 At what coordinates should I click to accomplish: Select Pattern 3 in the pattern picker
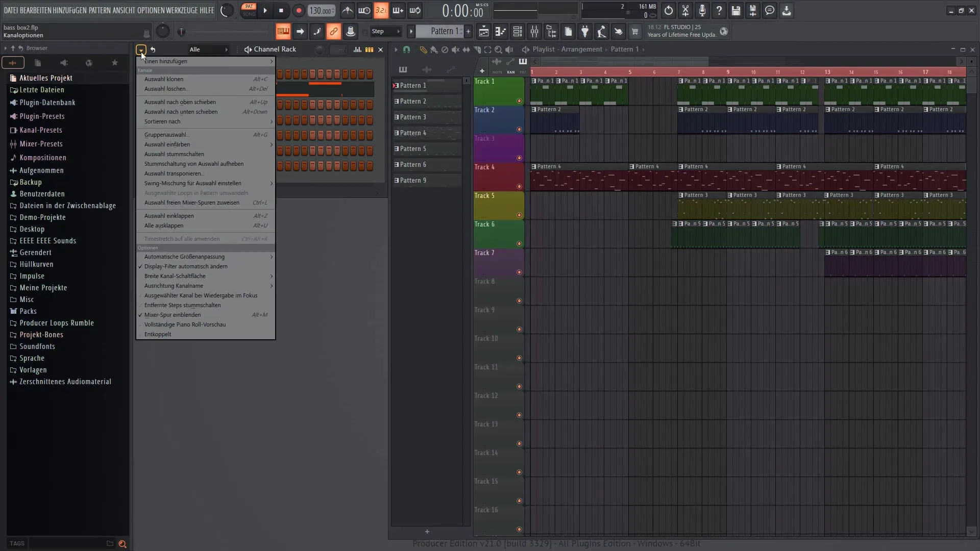pos(427,117)
